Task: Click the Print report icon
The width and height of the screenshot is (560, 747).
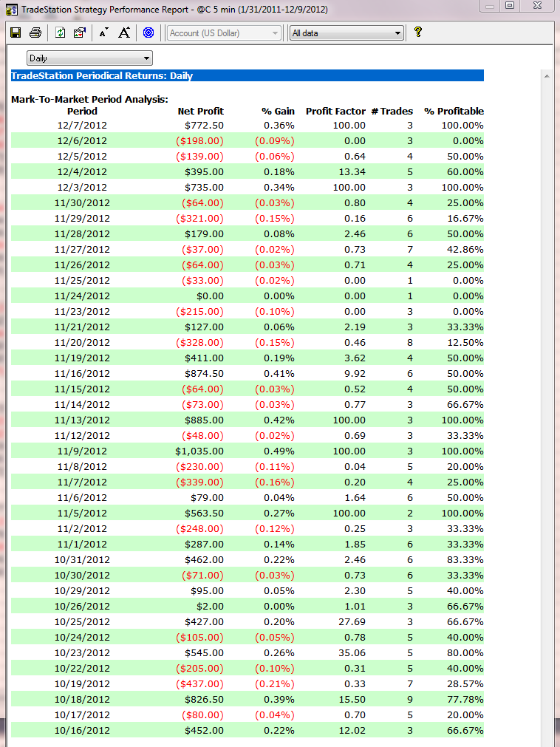Action: (x=35, y=33)
